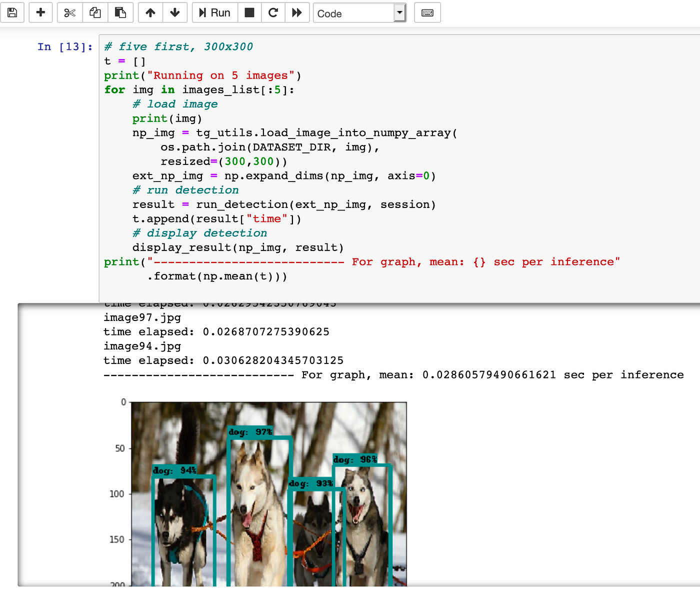Move the selected cell up
This screenshot has width=700, height=592.
coord(150,12)
